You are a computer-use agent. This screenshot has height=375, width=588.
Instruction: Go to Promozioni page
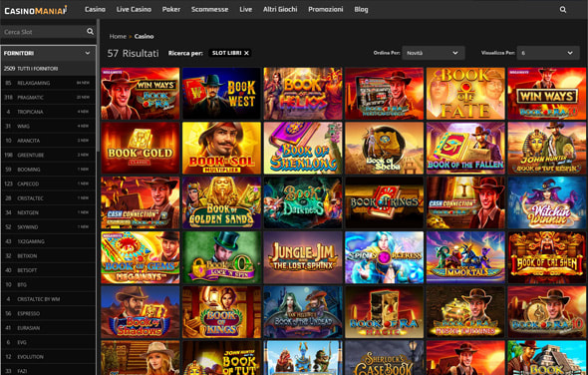pyautogui.click(x=326, y=9)
